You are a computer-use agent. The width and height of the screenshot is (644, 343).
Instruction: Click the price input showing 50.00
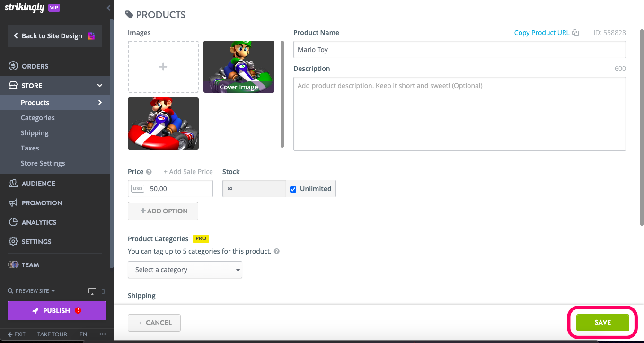(170, 189)
